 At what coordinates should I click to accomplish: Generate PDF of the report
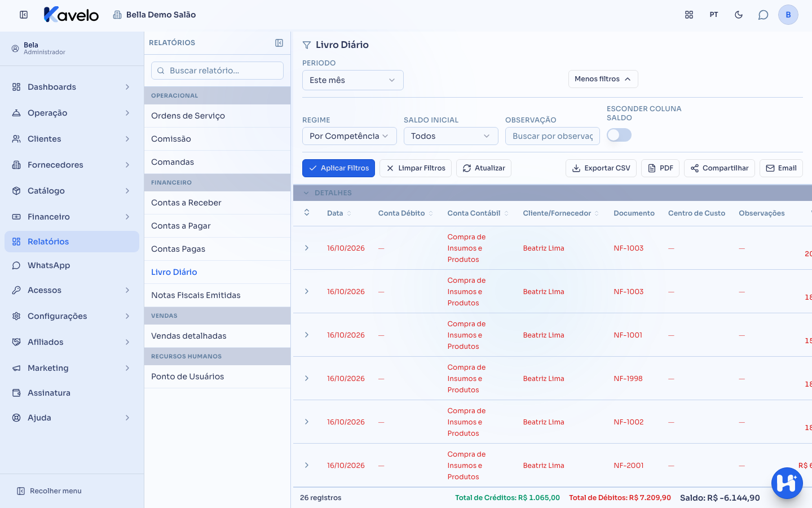660,168
